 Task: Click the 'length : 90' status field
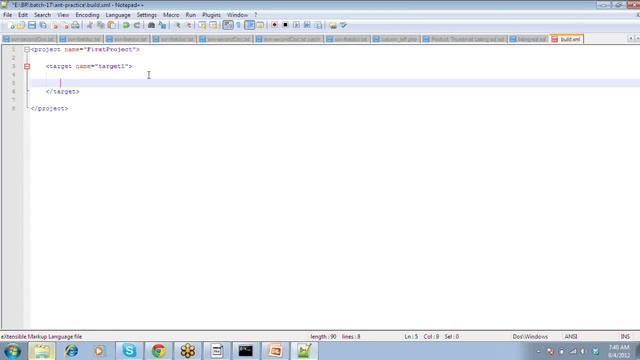click(323, 337)
